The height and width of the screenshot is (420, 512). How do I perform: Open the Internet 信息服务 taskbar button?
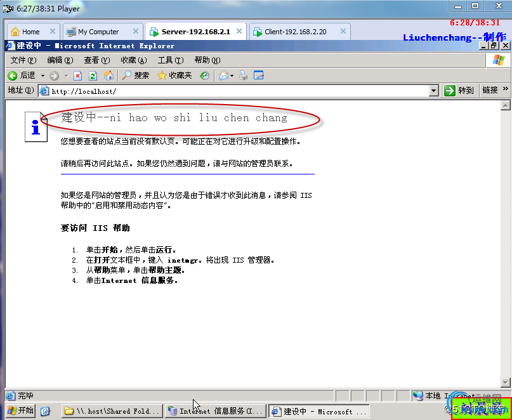click(x=216, y=411)
